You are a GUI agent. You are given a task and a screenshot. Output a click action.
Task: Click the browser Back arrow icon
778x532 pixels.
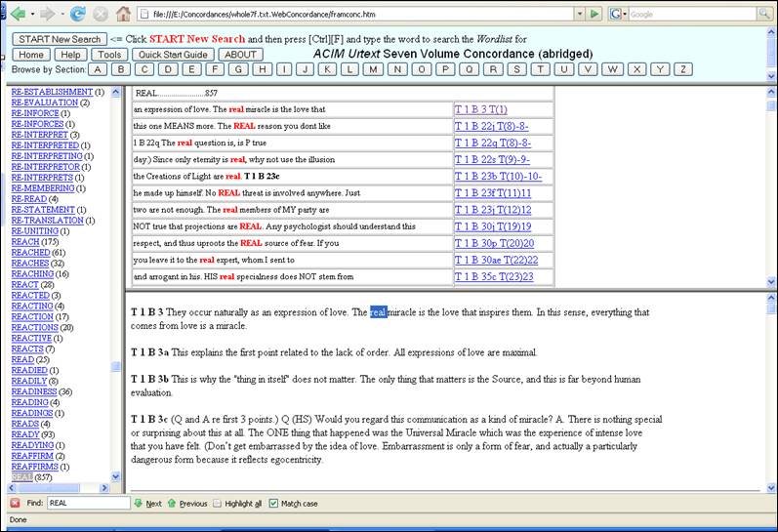pos(18,14)
